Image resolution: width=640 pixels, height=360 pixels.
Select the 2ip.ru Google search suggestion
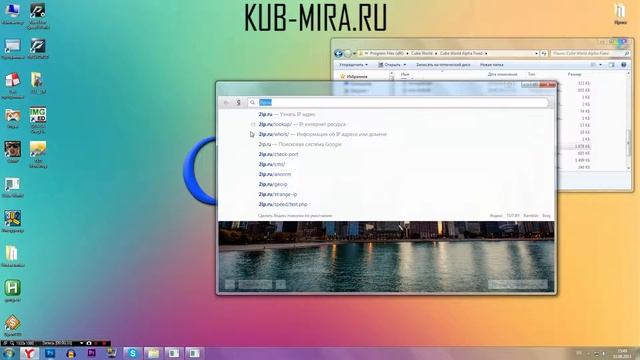300,144
